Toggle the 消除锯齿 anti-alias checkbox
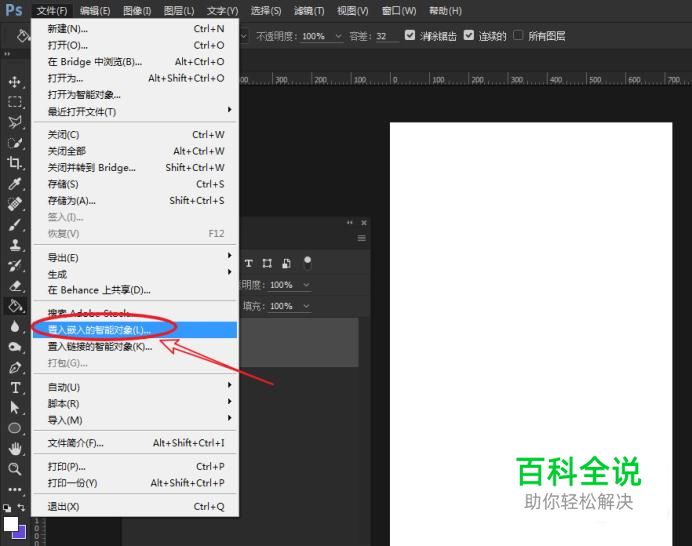The image size is (692, 546). pos(410,35)
